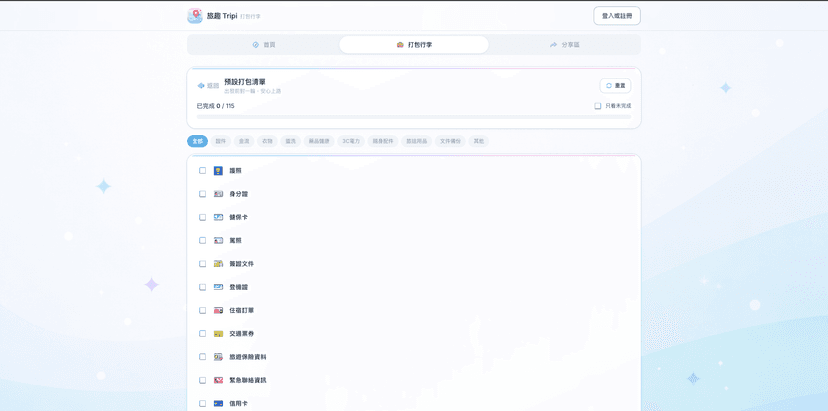
Task: Click the 已完成 0 / 115 counter
Action: [x=215, y=106]
